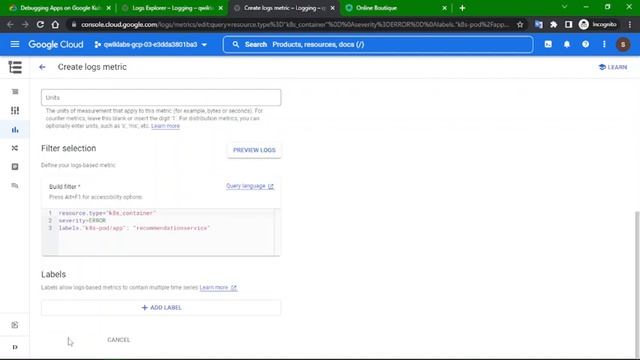Open the LEARN panel
This screenshot has width=640, height=360.
(x=613, y=67)
